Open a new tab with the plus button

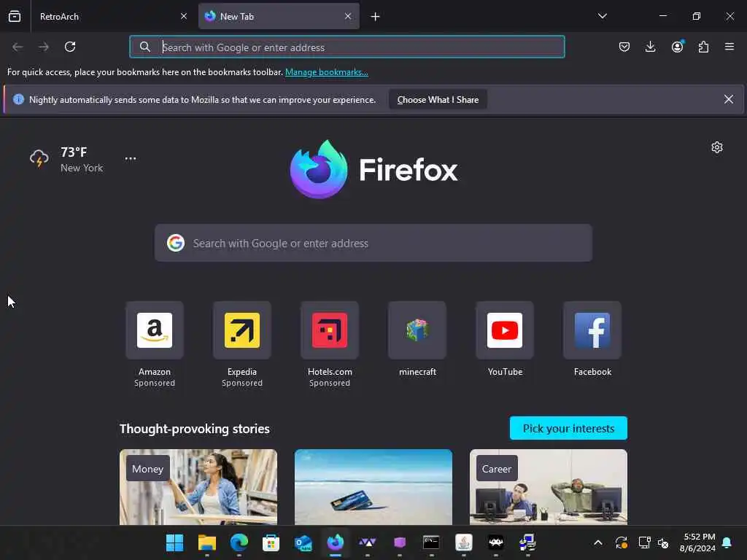pyautogui.click(x=376, y=17)
